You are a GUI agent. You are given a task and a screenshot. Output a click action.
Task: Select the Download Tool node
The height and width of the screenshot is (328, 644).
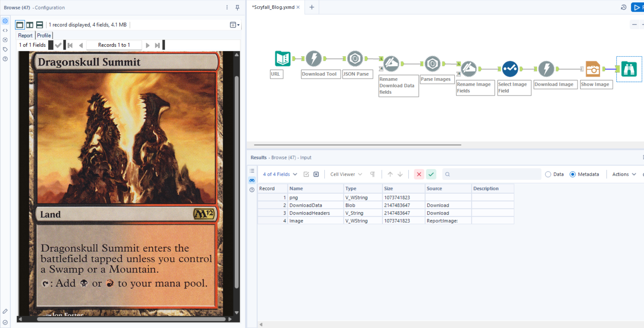pyautogui.click(x=314, y=59)
